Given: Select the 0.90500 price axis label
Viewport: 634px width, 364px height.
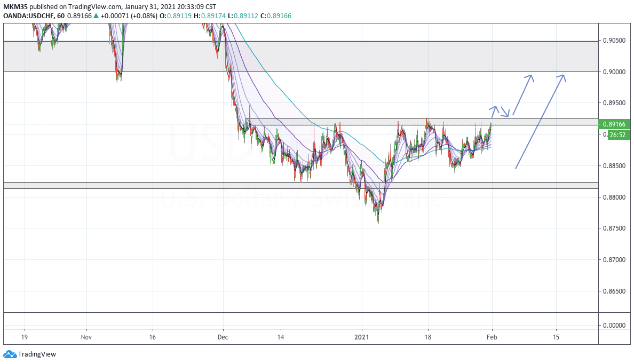Looking at the screenshot, I should (x=614, y=41).
